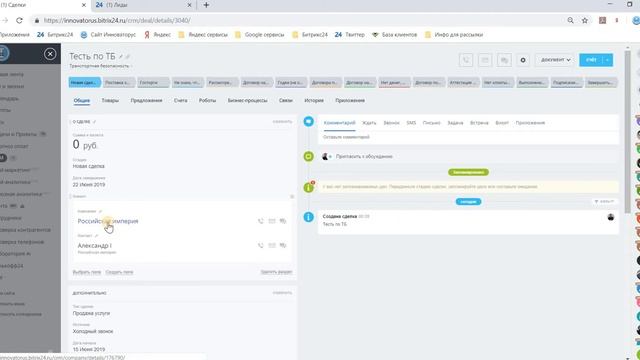640x360 pixels.
Task: Open the Фильтр control in timeline
Action: tap(604, 202)
